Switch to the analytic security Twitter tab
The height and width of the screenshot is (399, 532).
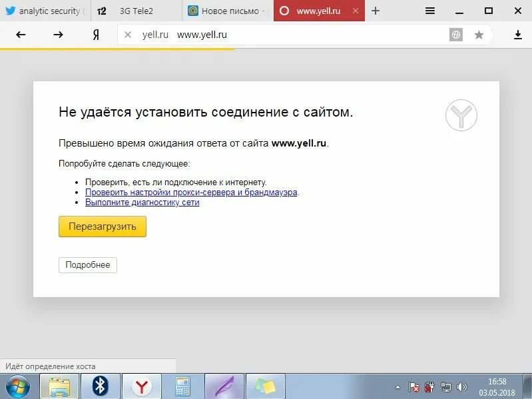coord(45,11)
